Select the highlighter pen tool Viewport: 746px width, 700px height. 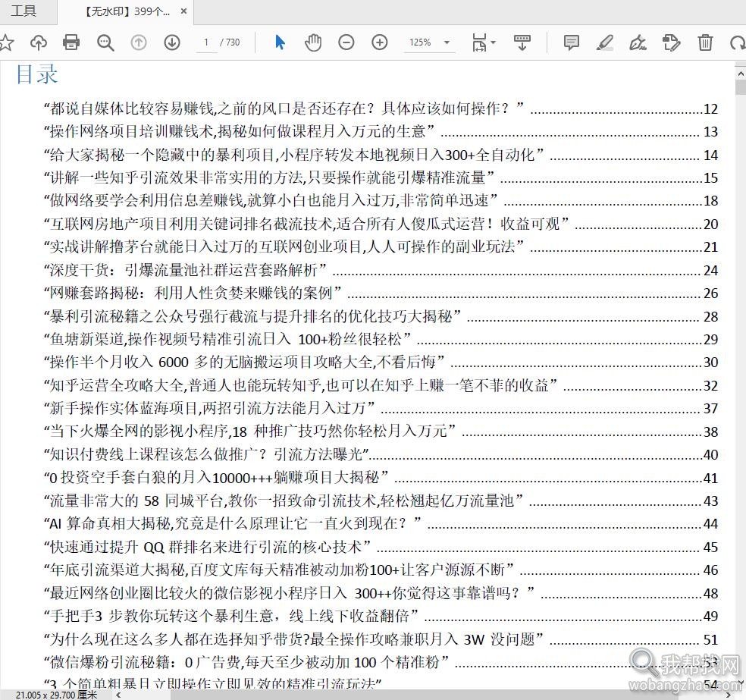pos(605,42)
